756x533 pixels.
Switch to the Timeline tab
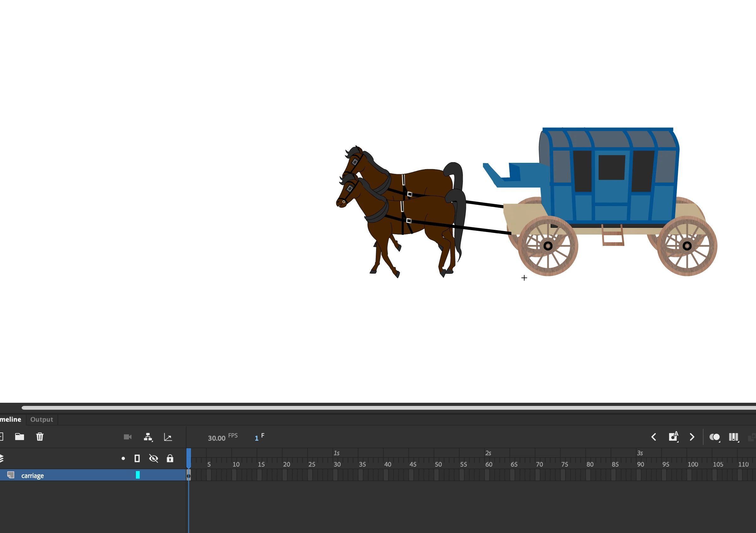click(10, 420)
